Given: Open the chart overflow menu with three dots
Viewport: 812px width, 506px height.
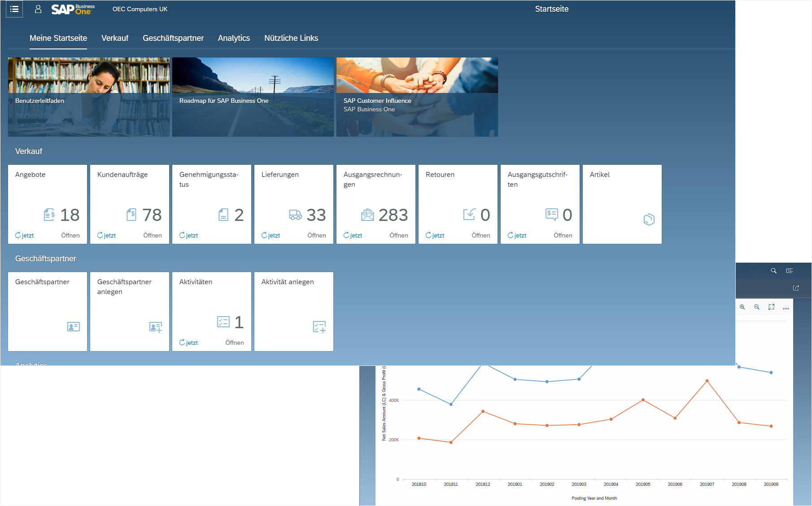Looking at the screenshot, I should [x=786, y=308].
